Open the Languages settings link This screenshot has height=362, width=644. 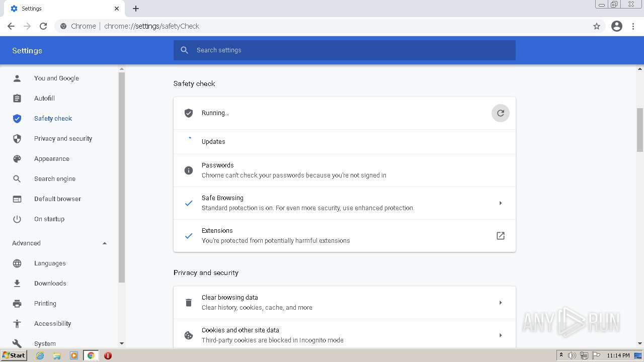click(x=50, y=263)
